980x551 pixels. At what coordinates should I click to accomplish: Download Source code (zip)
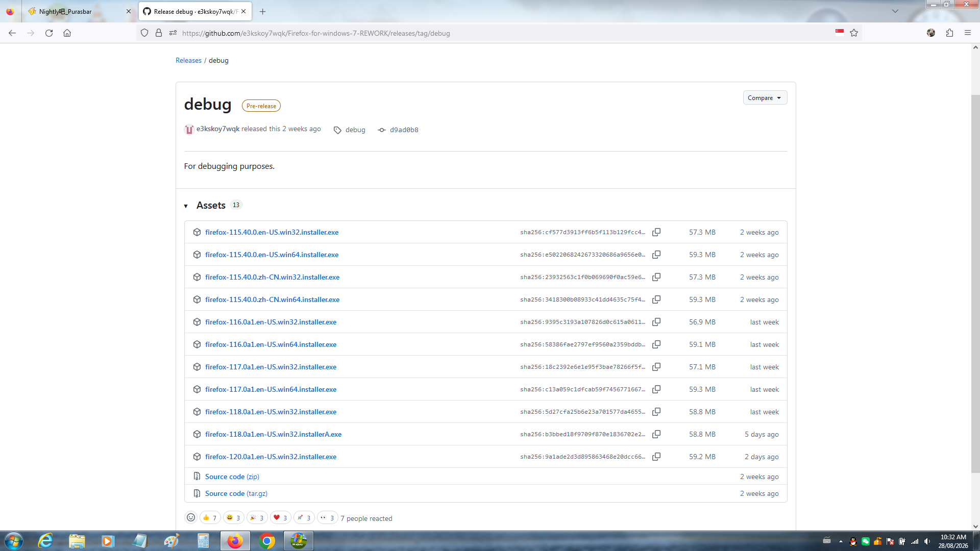(232, 477)
